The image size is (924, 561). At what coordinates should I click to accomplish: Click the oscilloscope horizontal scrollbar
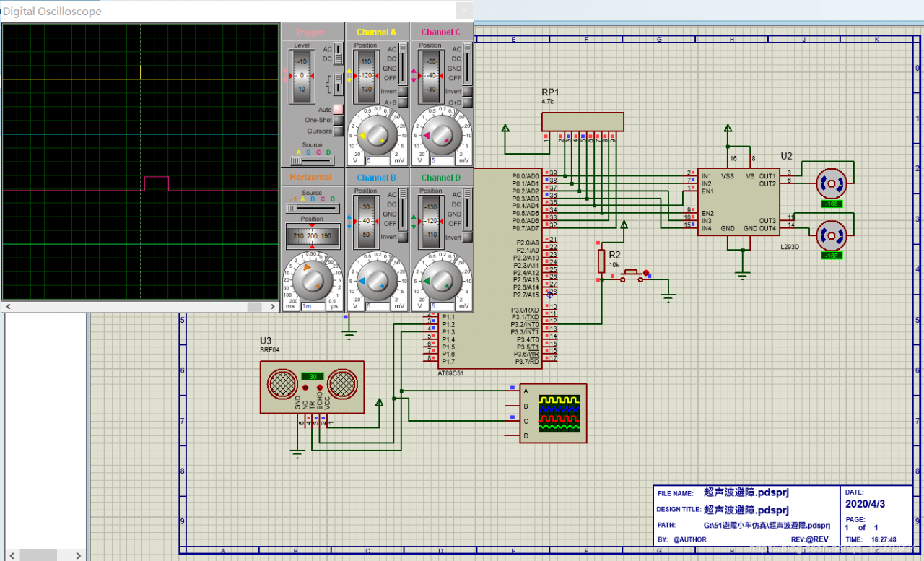(140, 307)
